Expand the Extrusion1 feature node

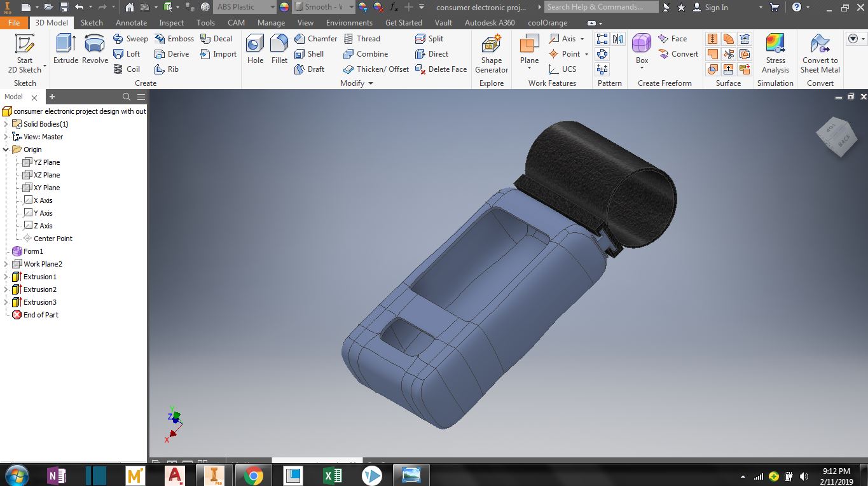[x=6, y=277]
